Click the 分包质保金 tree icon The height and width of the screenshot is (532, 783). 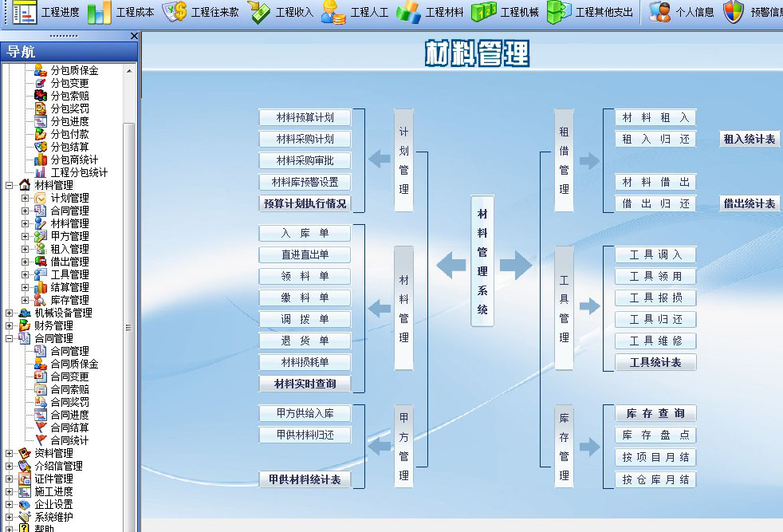tap(41, 70)
